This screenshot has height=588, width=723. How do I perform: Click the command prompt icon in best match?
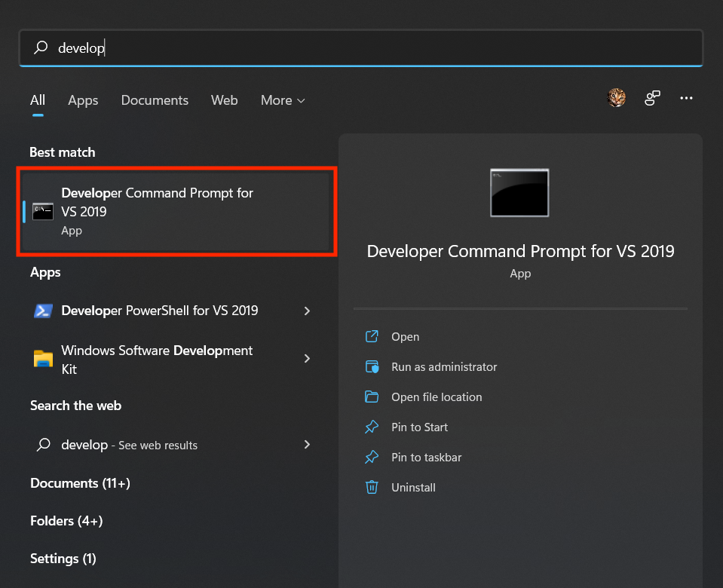[43, 212]
